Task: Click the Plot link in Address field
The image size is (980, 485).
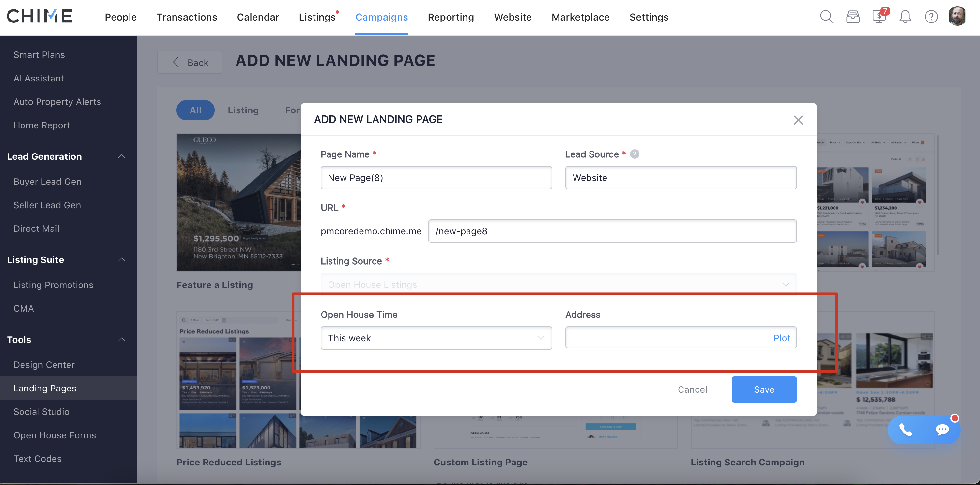Action: [782, 338]
